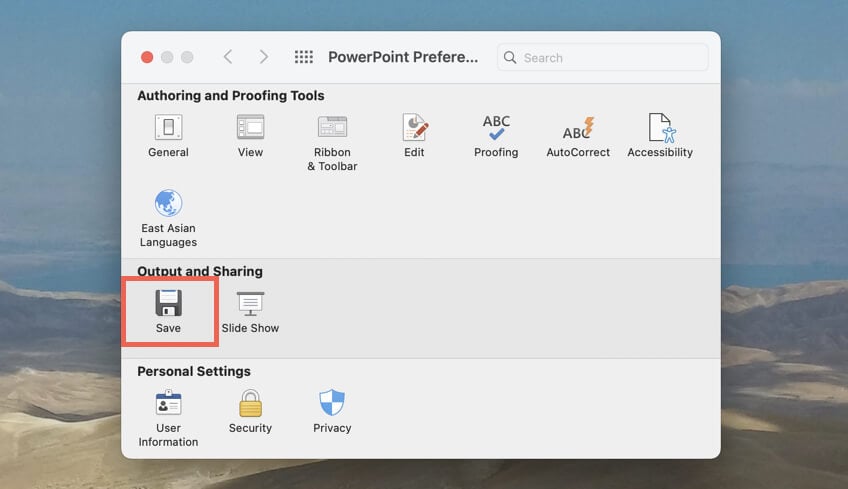The width and height of the screenshot is (848, 489).
Task: Click the grayed-out zoom window button
Action: (x=187, y=57)
